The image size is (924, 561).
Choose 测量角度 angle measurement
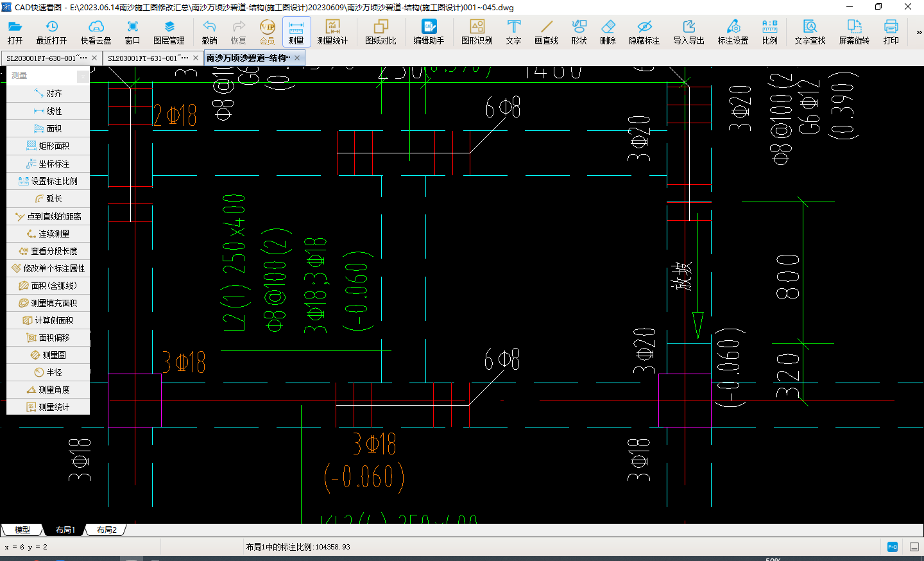click(x=48, y=390)
